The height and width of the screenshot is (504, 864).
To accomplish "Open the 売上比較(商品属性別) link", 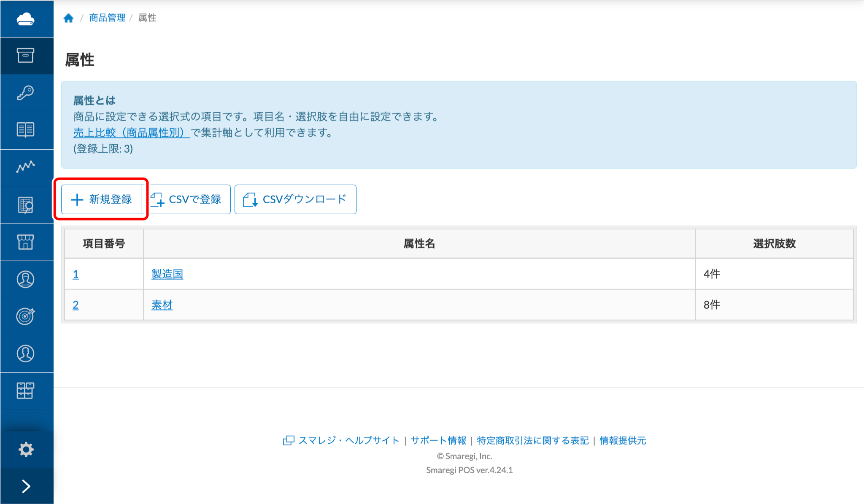I will (x=131, y=133).
